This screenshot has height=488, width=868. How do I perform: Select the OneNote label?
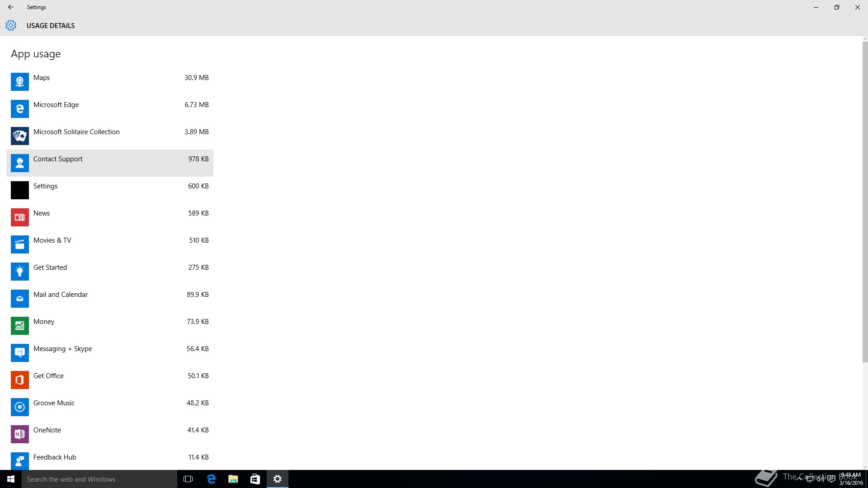coord(47,430)
